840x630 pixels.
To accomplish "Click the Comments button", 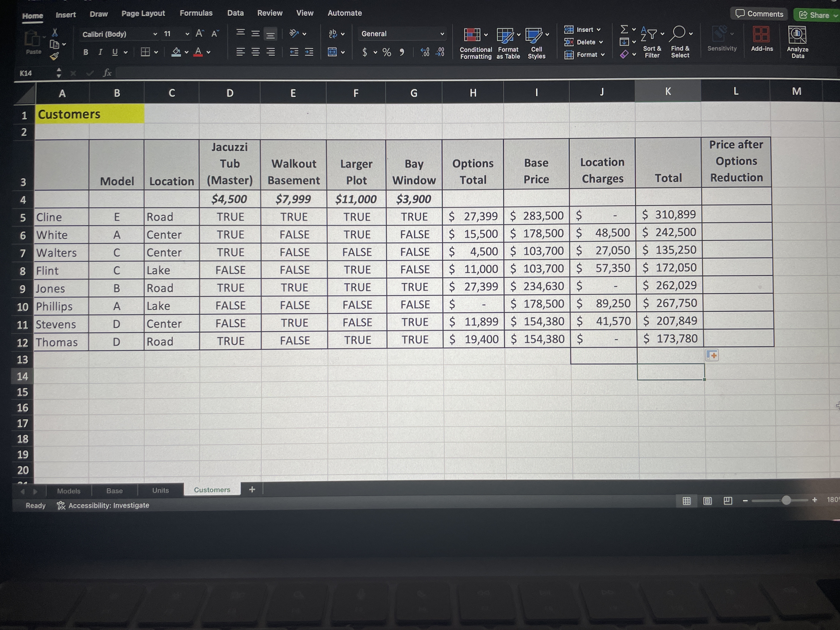I will coord(759,14).
